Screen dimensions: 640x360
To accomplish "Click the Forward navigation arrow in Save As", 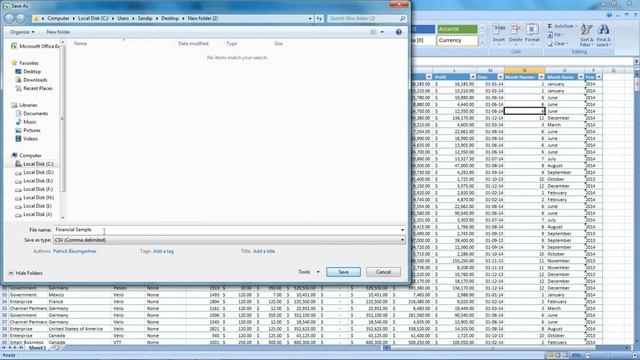I will [x=20, y=18].
